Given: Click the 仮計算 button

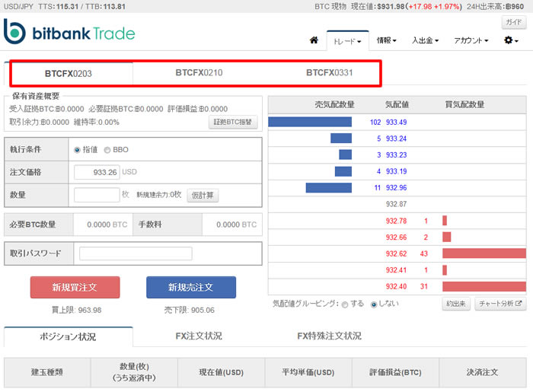Looking at the screenshot, I should coord(203,196).
